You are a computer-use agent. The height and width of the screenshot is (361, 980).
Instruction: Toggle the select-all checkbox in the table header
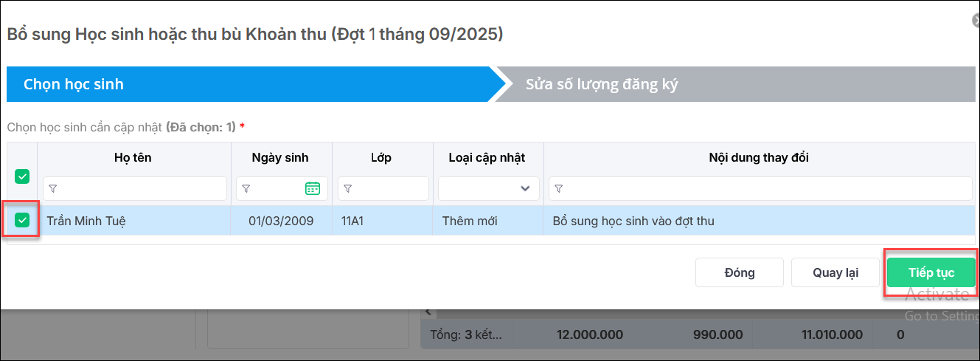pyautogui.click(x=22, y=176)
